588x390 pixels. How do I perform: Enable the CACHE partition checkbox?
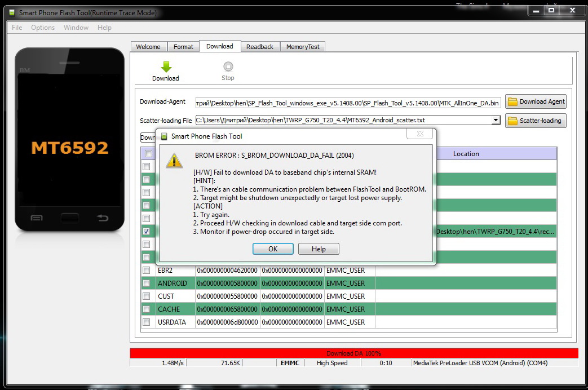click(x=147, y=309)
